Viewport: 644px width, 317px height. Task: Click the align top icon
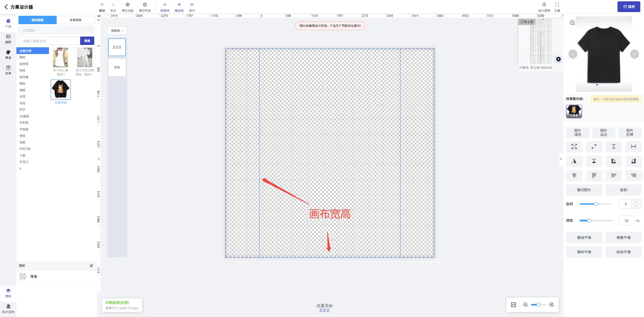pos(594,175)
